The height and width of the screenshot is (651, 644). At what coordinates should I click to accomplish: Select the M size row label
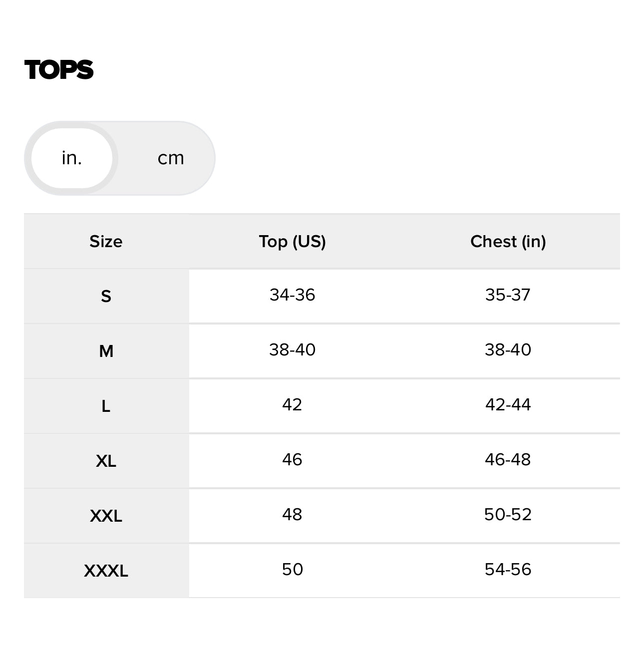[x=106, y=351]
